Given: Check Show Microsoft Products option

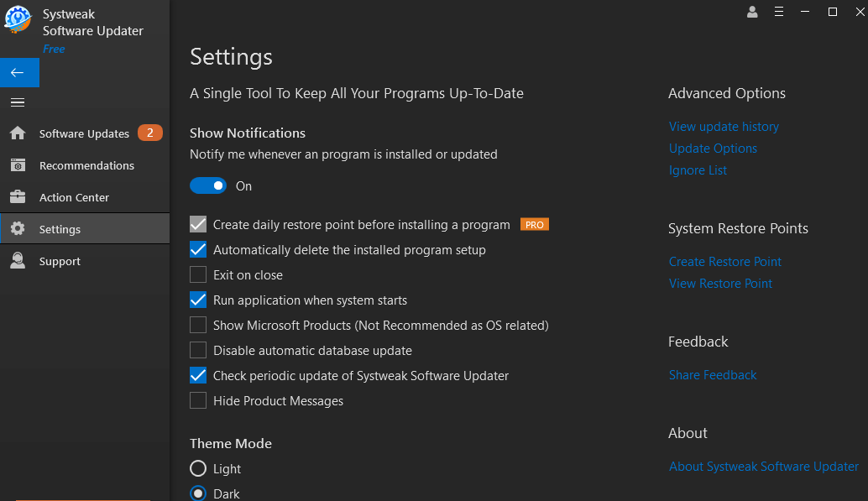Looking at the screenshot, I should [x=198, y=325].
